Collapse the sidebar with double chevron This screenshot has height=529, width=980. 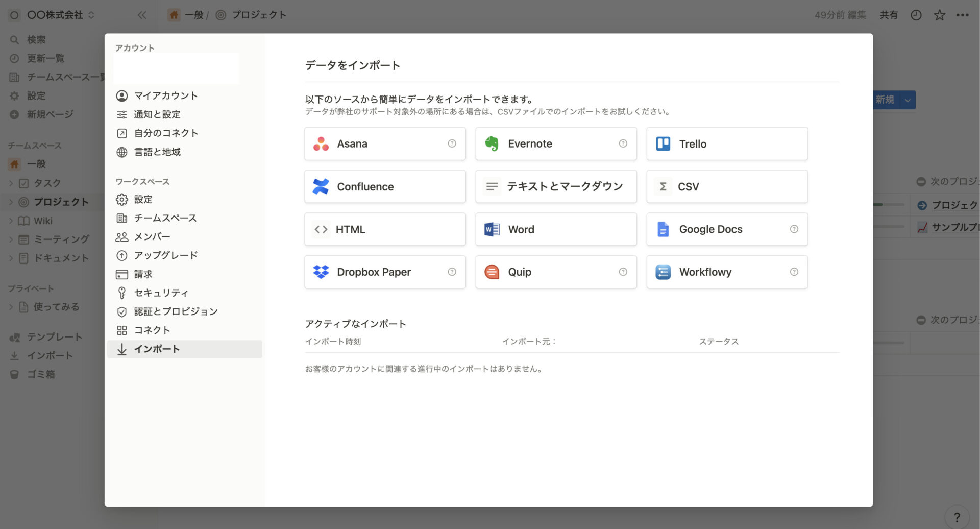(x=142, y=15)
